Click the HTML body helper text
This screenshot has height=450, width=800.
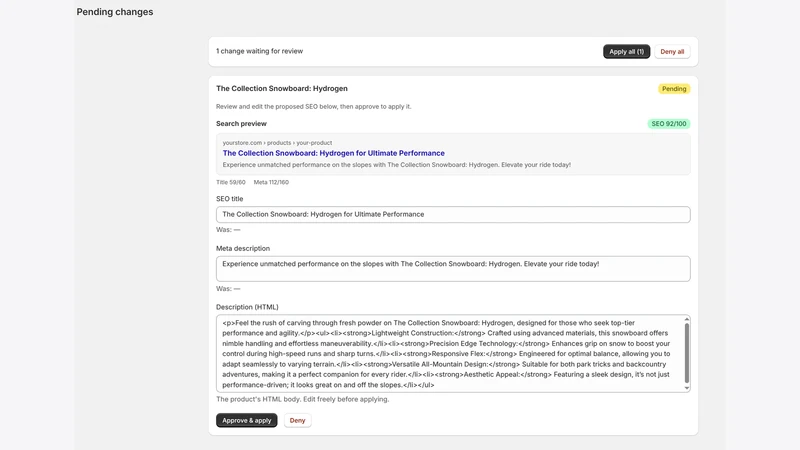coord(303,399)
